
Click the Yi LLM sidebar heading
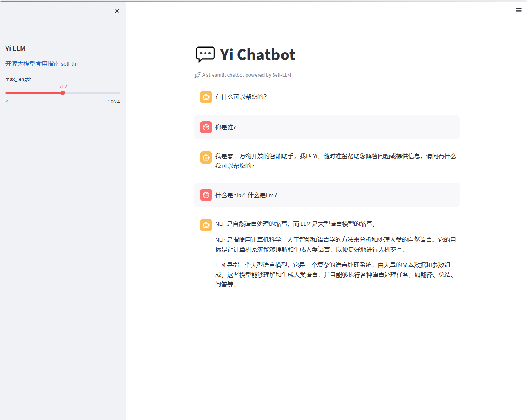click(x=15, y=48)
